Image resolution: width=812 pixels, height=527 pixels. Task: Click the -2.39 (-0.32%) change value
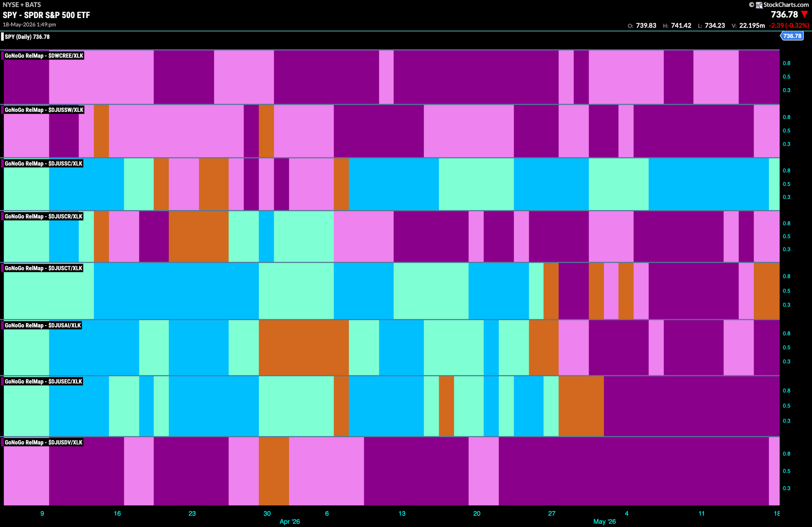pos(789,26)
